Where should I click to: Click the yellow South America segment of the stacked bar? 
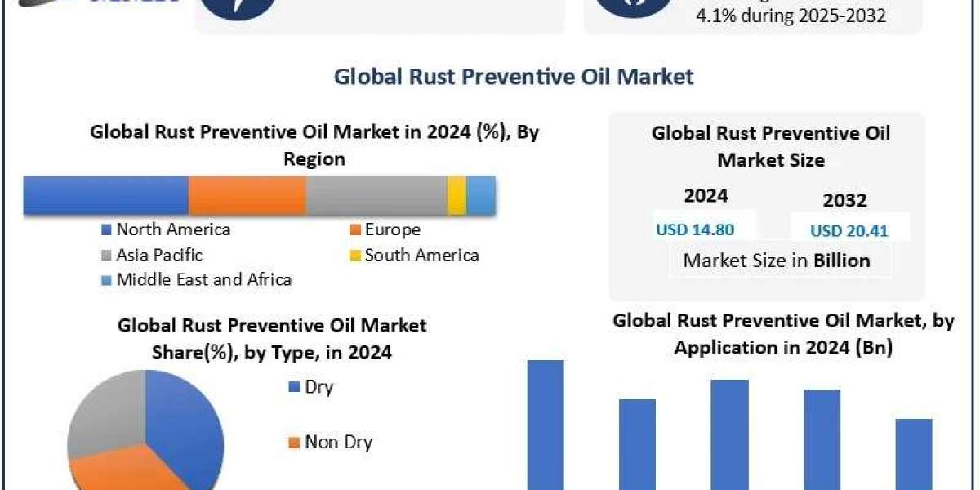457,196
